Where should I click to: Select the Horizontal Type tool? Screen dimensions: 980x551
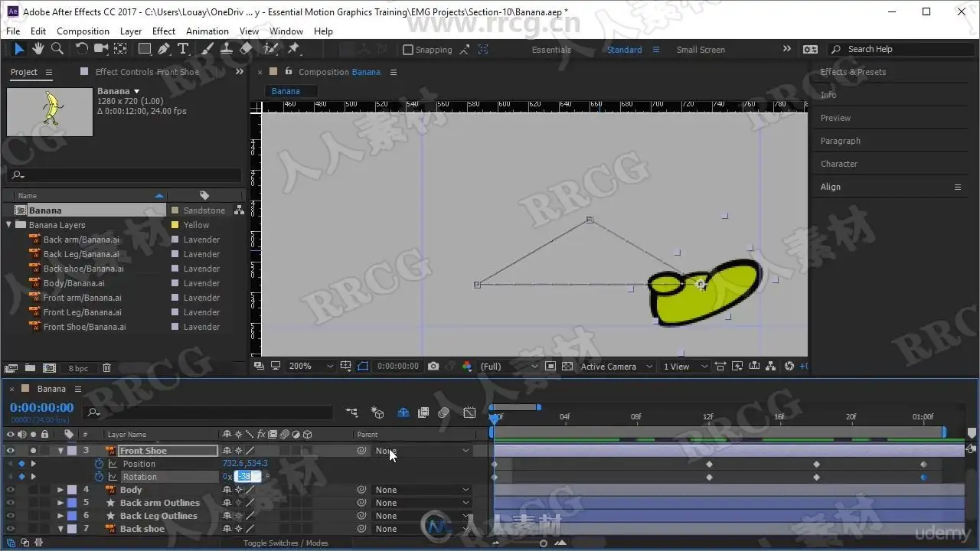tap(183, 49)
